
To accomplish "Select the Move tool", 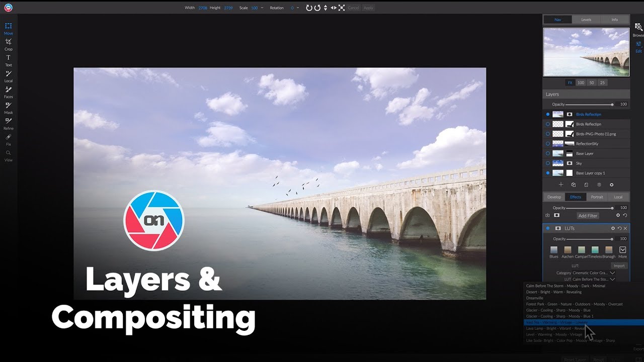I will point(9,28).
